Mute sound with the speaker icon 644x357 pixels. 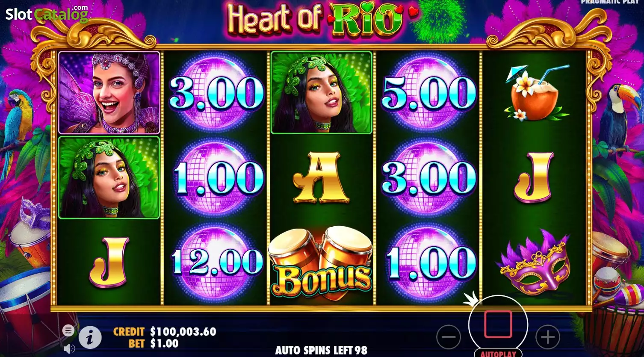pos(69,349)
